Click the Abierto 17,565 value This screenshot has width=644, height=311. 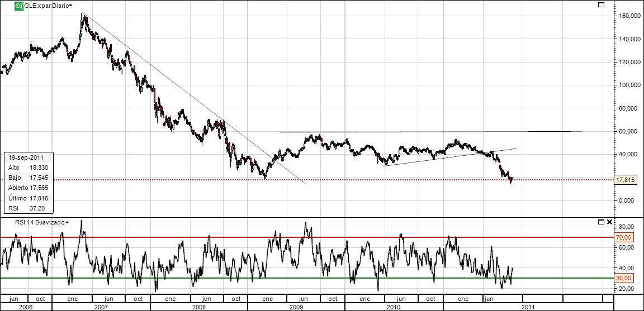pyautogui.click(x=40, y=188)
